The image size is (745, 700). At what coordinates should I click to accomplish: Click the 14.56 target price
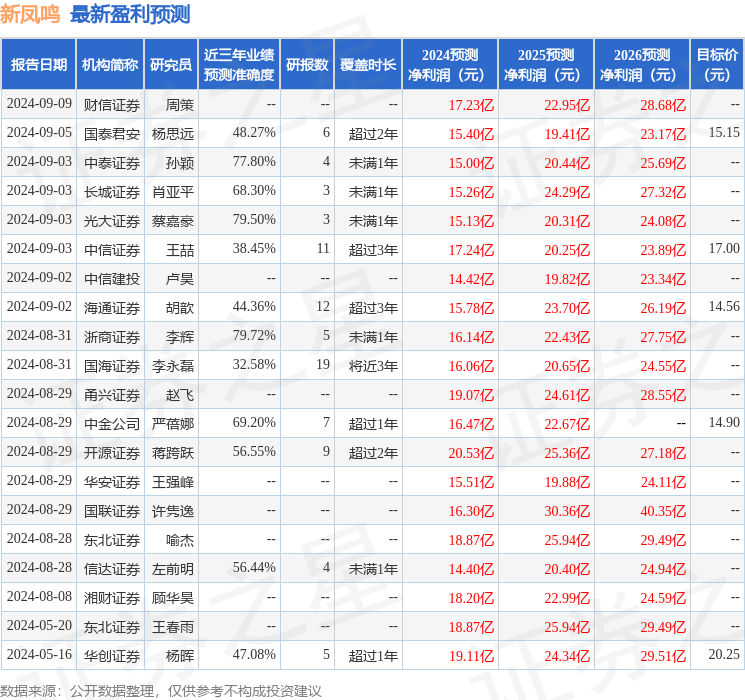click(x=724, y=306)
